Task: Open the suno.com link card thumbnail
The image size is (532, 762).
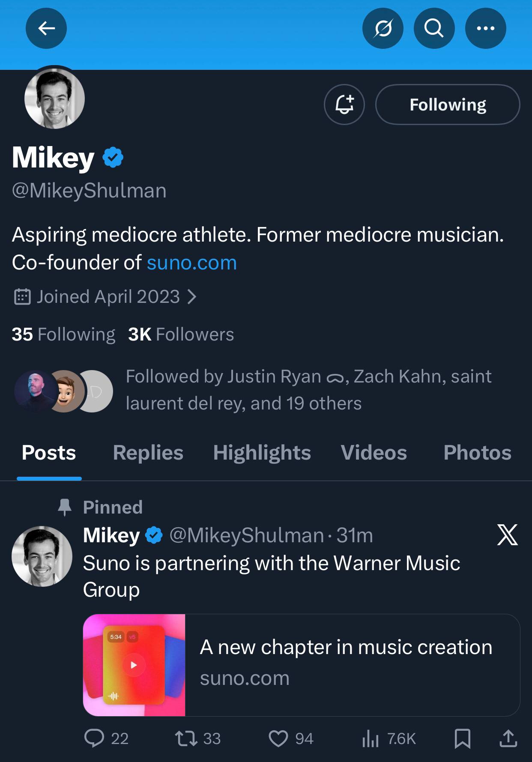Action: (x=134, y=665)
